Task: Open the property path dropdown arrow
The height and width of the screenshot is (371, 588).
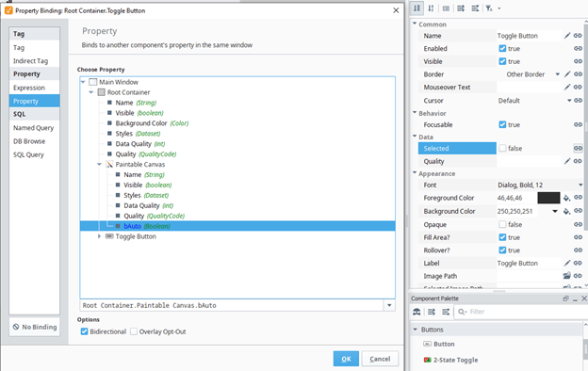Action: (389, 305)
